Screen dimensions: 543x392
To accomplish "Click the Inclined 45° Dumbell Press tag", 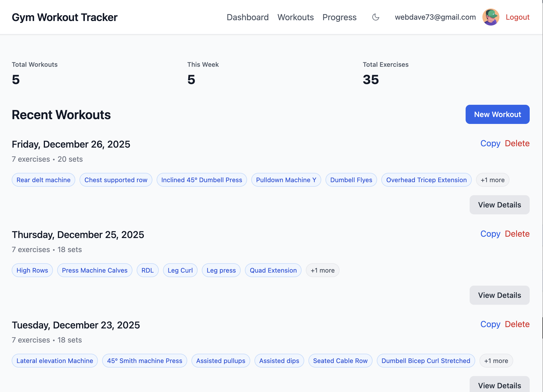I will tap(202, 180).
